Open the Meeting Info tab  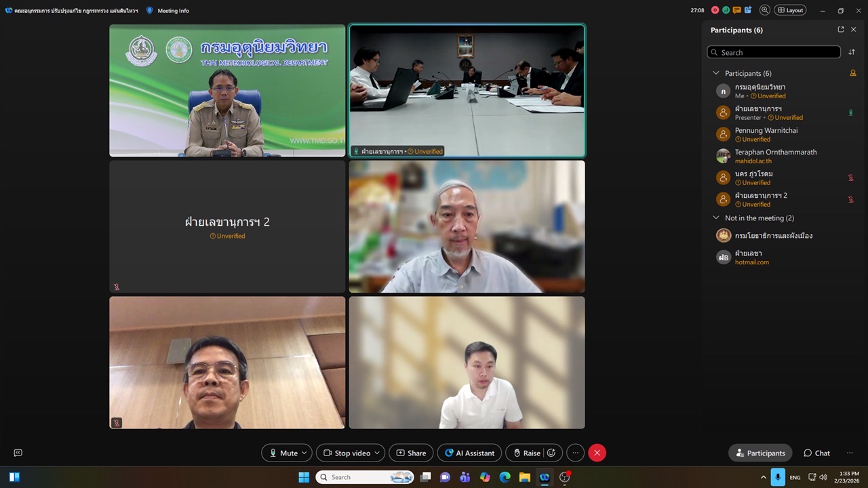point(168,11)
